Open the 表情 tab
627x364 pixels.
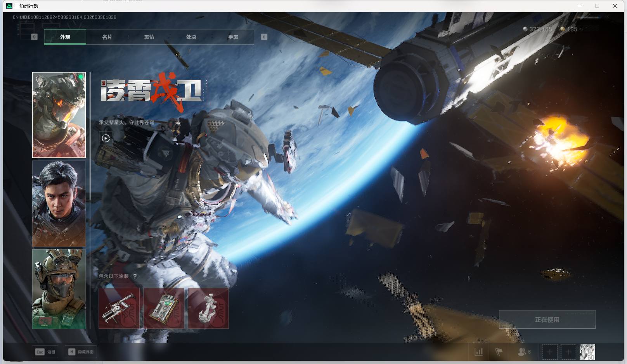[x=149, y=37]
